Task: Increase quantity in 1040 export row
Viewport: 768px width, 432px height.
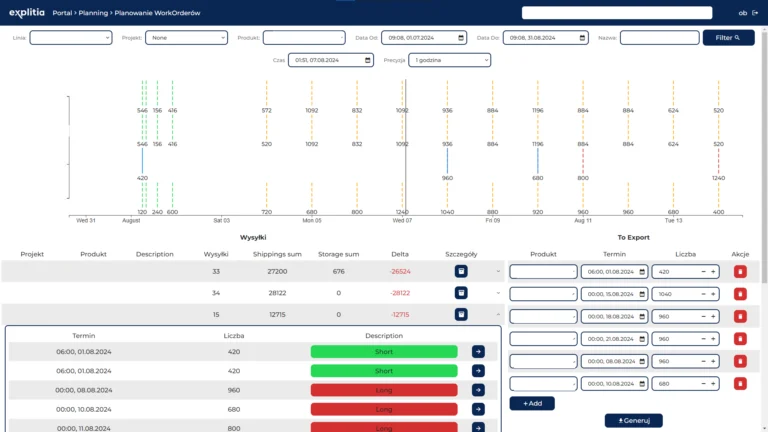Action: click(x=713, y=294)
